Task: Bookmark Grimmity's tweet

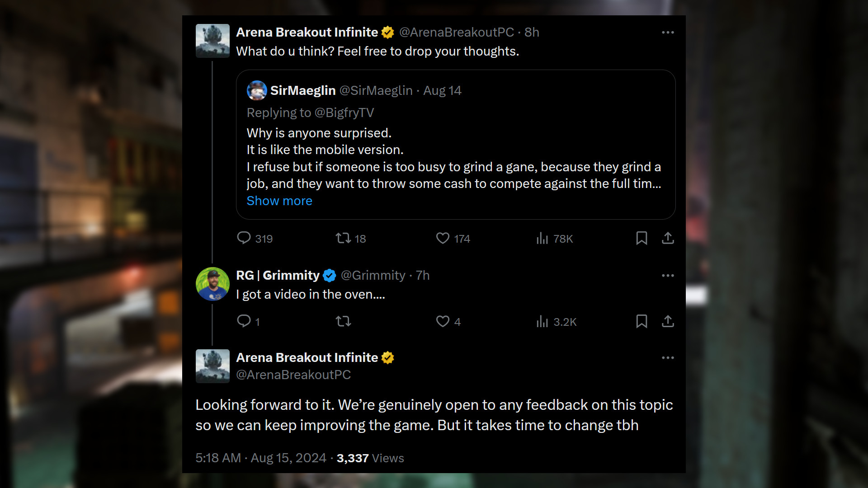Action: coord(642,321)
